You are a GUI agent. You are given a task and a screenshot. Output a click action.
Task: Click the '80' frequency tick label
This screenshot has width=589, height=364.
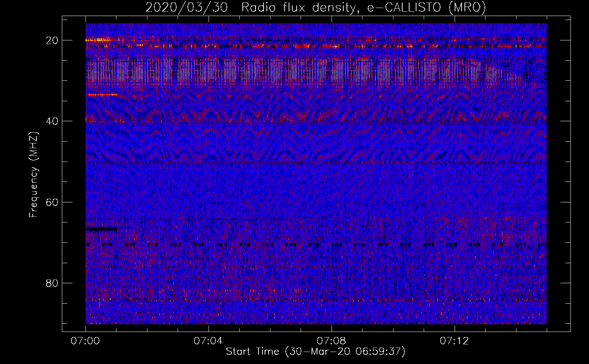(52, 283)
